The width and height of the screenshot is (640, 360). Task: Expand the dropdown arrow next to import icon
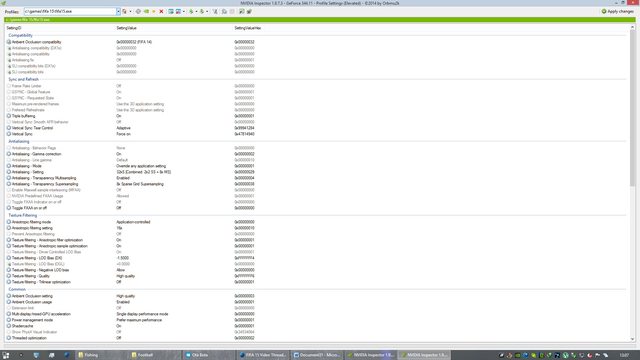pos(207,11)
